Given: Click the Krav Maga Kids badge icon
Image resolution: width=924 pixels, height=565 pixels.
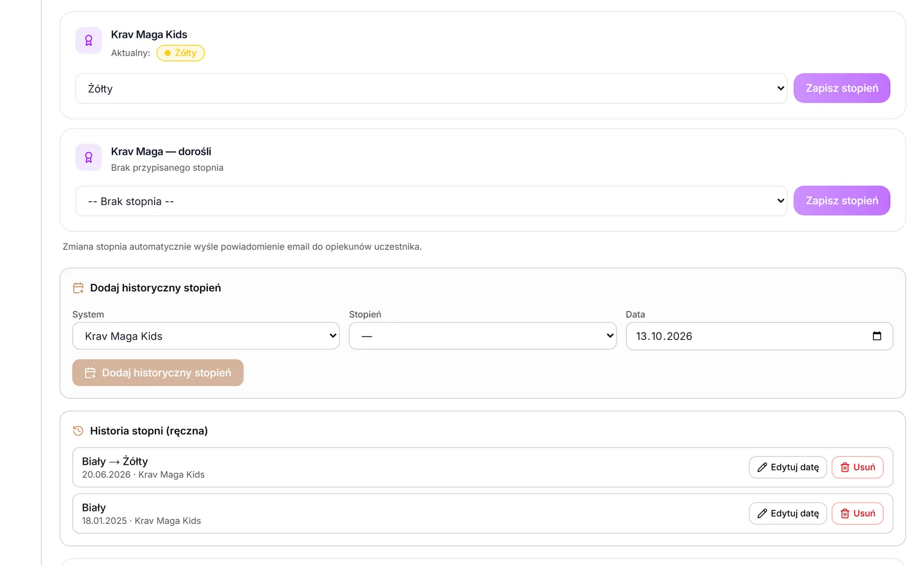Looking at the screenshot, I should (88, 41).
